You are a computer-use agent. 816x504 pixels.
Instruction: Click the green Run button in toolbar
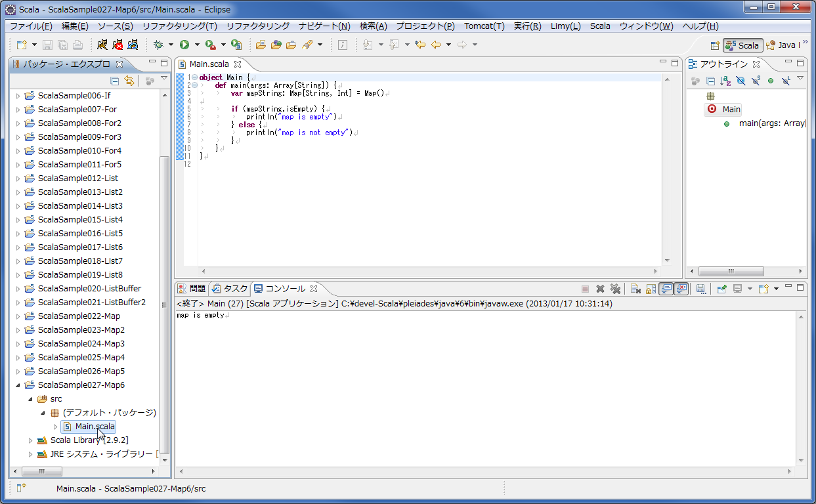[184, 45]
